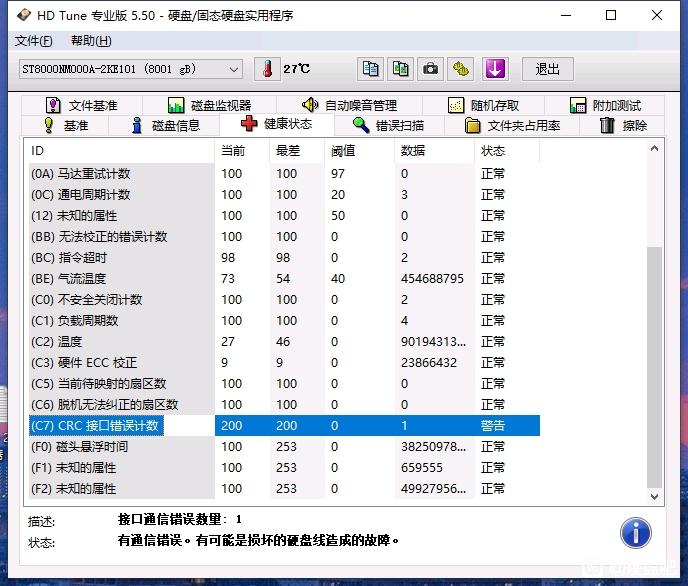The width and height of the screenshot is (688, 586).
Task: Click the copy screenshot to clipboard icon
Action: point(400,69)
